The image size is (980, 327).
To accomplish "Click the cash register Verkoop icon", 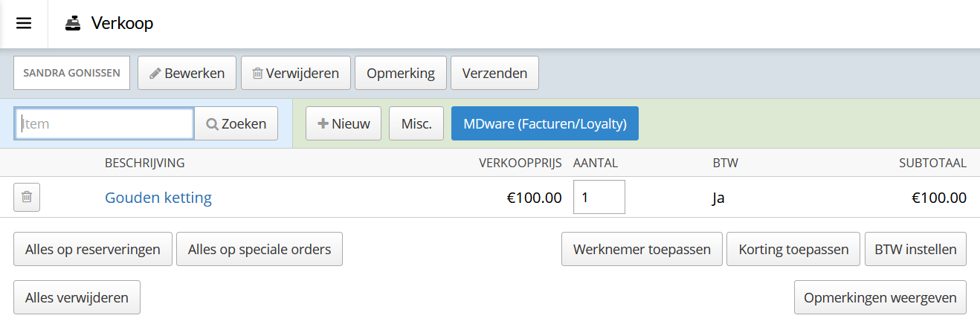I will point(73,24).
